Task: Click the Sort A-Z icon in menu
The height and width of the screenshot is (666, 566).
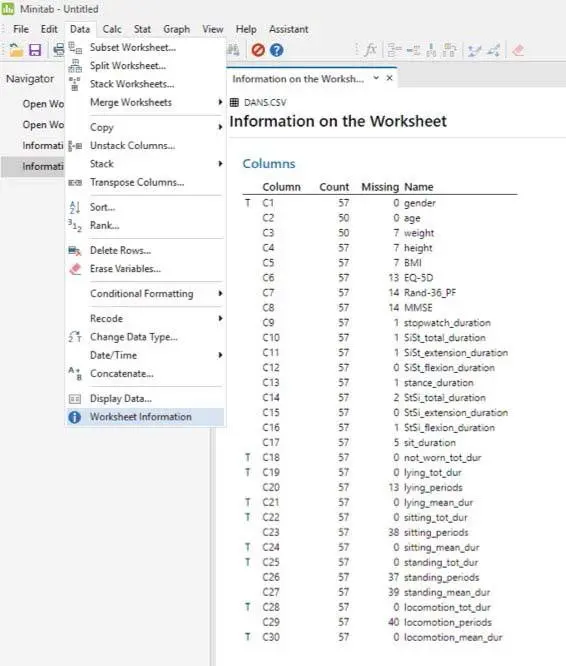Action: (75, 207)
